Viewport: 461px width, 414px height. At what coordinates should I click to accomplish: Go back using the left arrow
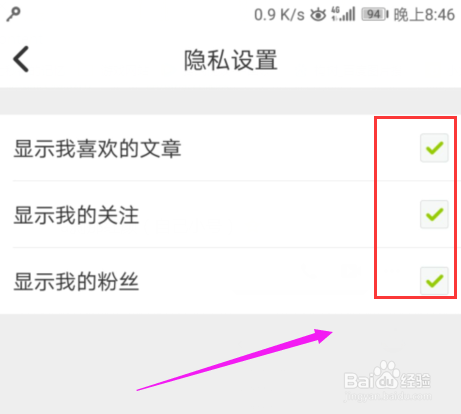coord(21,59)
